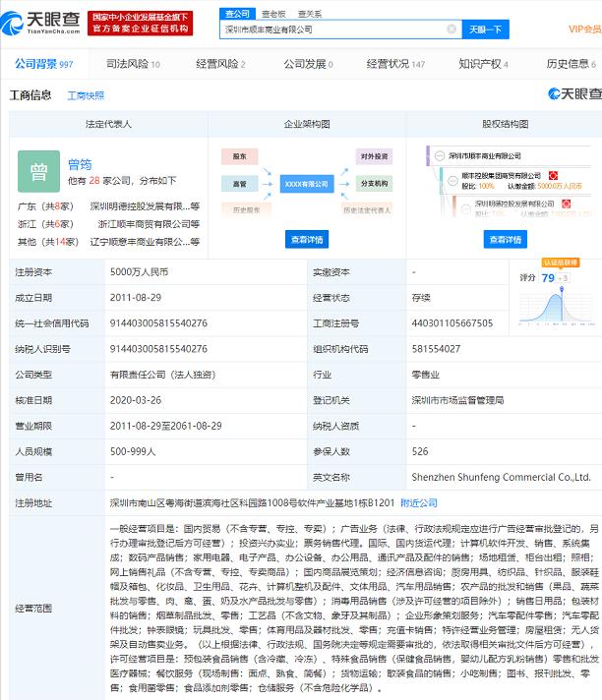Select 深圳市市场监督管理局 registration authority text
602x700 pixels.
pyautogui.click(x=457, y=400)
